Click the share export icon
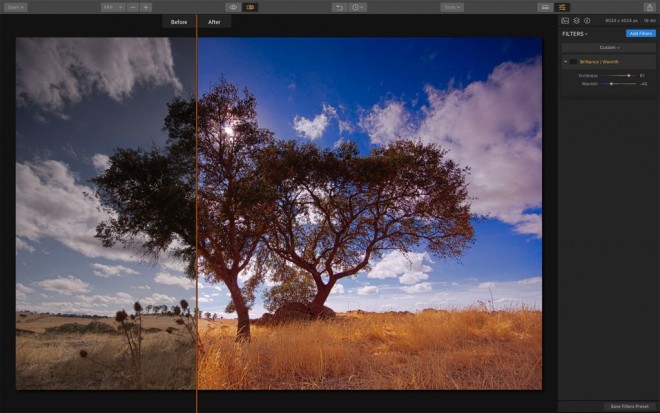This screenshot has width=660, height=413. click(649, 7)
